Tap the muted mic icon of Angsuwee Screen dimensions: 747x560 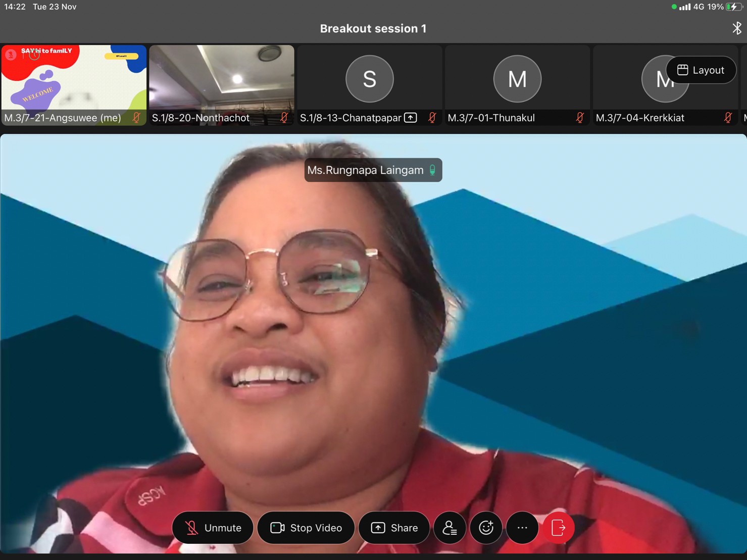pyautogui.click(x=136, y=118)
